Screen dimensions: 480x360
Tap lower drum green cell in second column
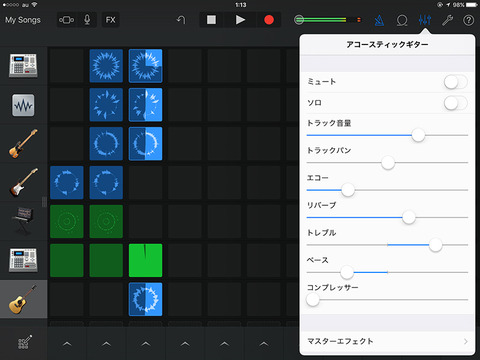point(106,260)
